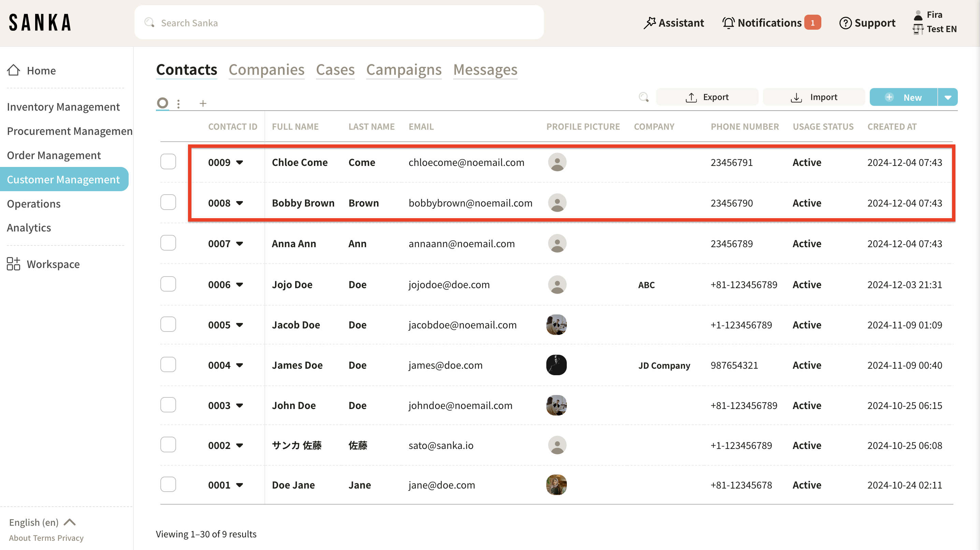Click the Import button
The height and width of the screenshot is (550, 980).
[814, 97]
